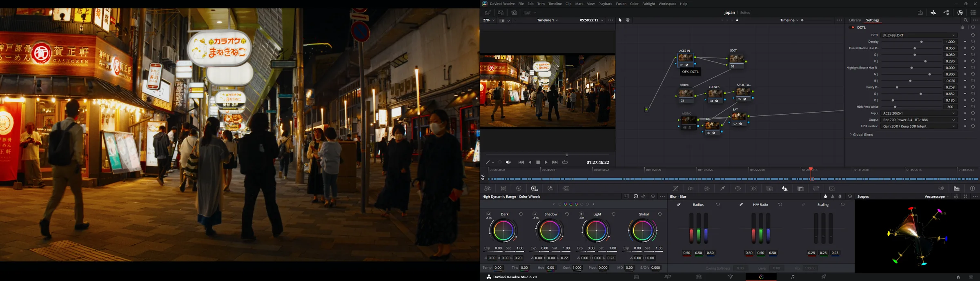Viewport: 980px width, 281px height.
Task: Go to the next HDR zone page
Action: (593, 204)
